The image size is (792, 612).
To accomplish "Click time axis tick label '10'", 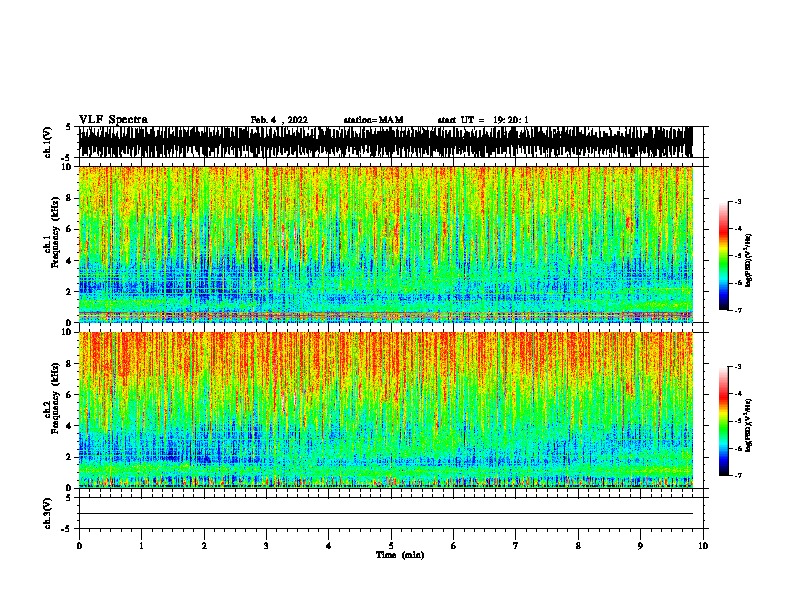I will tap(703, 546).
